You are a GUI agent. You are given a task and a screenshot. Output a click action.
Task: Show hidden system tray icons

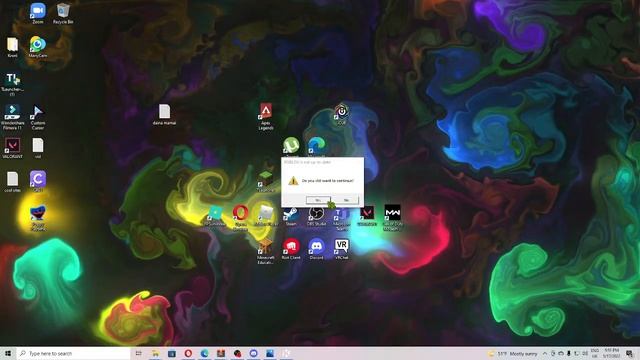(x=544, y=353)
